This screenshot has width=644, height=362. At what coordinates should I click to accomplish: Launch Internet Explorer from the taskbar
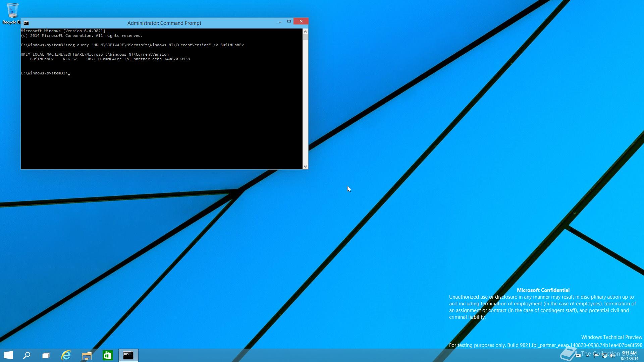click(66, 355)
